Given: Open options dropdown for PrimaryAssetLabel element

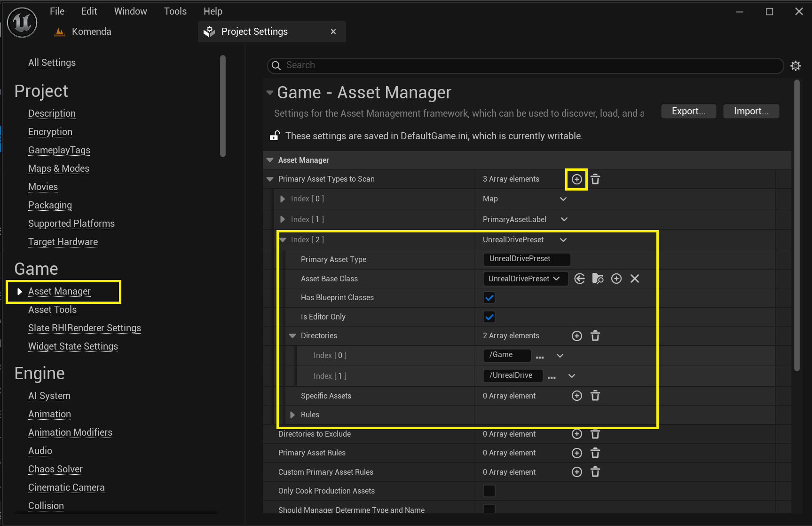Looking at the screenshot, I should pyautogui.click(x=564, y=219).
